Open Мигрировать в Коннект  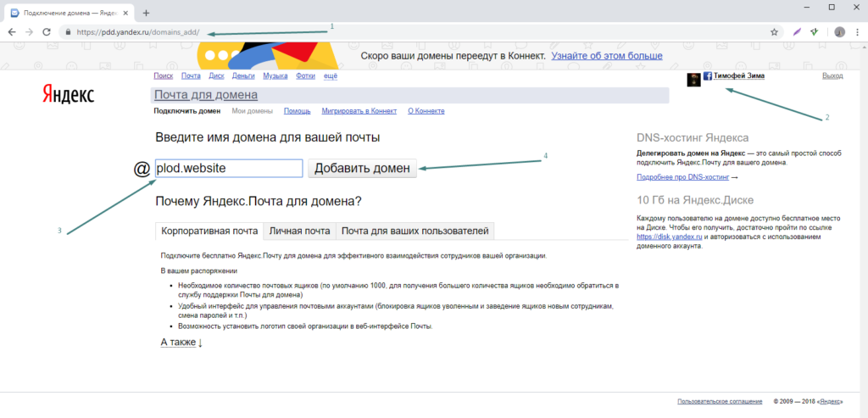point(359,111)
